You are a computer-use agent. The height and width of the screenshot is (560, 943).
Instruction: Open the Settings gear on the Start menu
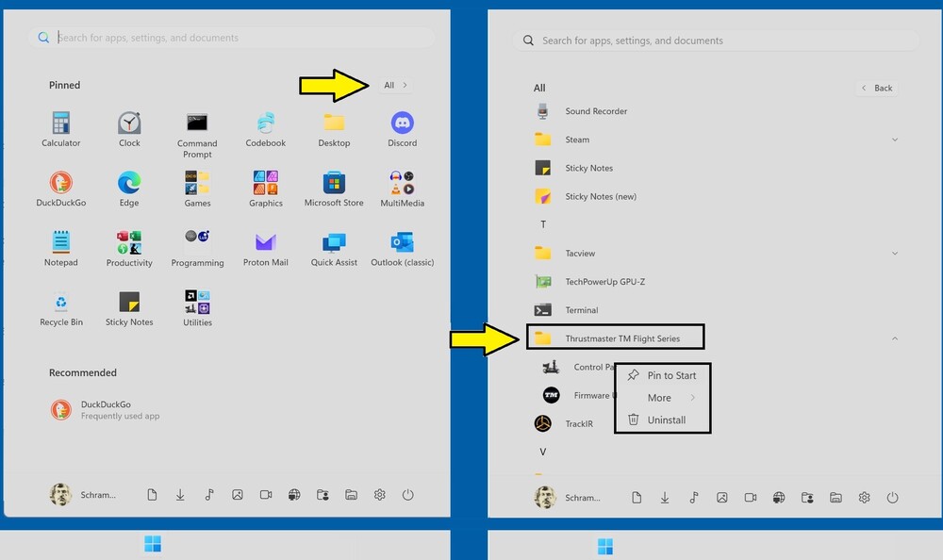click(379, 494)
